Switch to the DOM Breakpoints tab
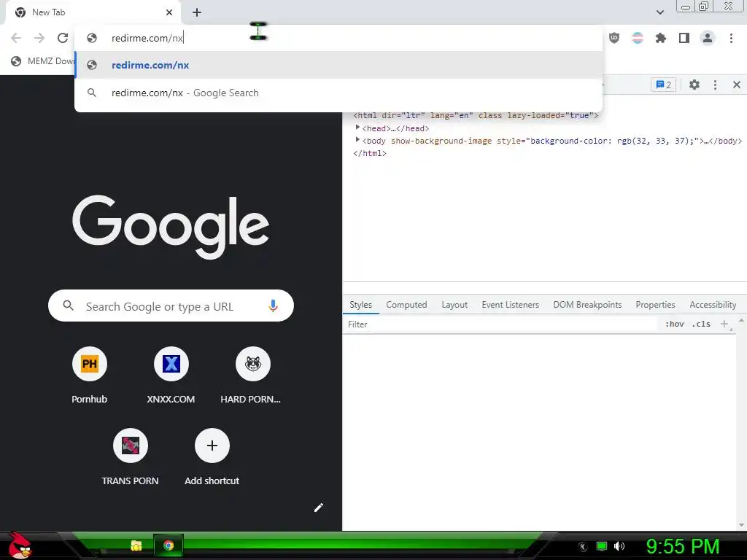Viewport: 747px width, 560px height. [x=587, y=305]
